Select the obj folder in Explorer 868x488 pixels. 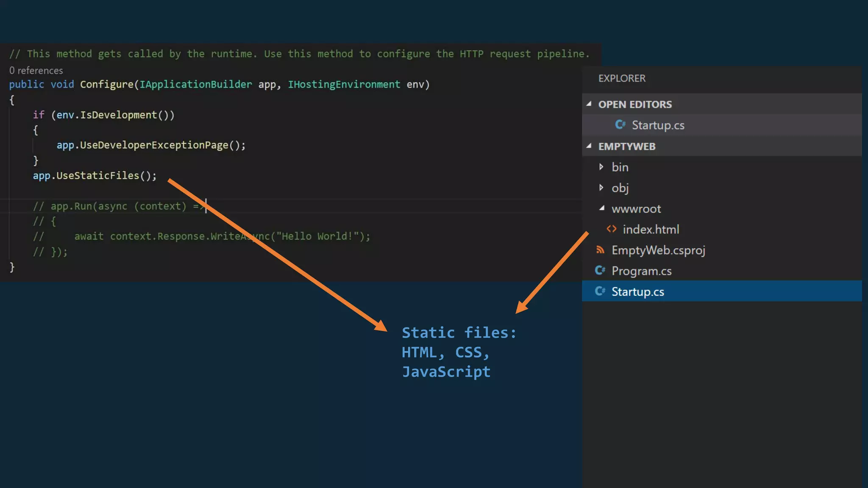620,188
